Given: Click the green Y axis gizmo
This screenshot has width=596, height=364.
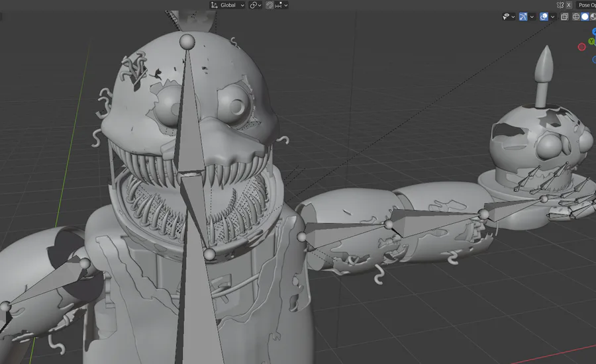Looking at the screenshot, I should pos(591,41).
